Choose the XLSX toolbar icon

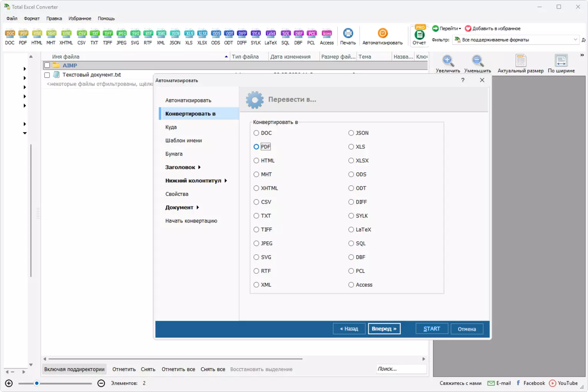[x=202, y=37]
